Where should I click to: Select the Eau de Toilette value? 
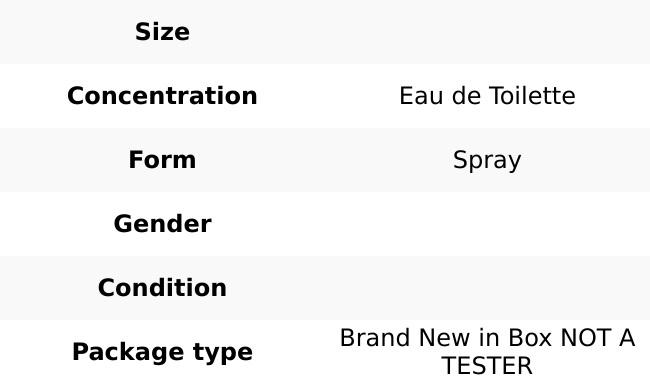[488, 96]
